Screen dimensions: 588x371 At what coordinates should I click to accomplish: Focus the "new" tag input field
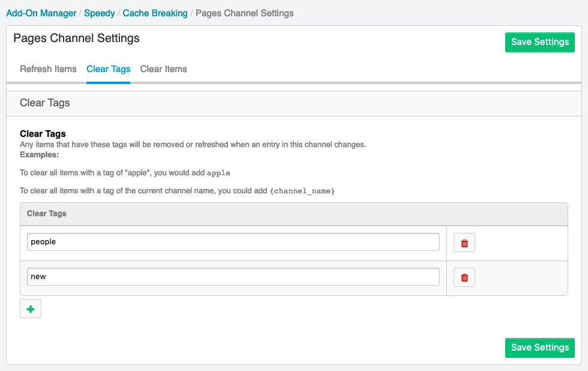click(233, 277)
